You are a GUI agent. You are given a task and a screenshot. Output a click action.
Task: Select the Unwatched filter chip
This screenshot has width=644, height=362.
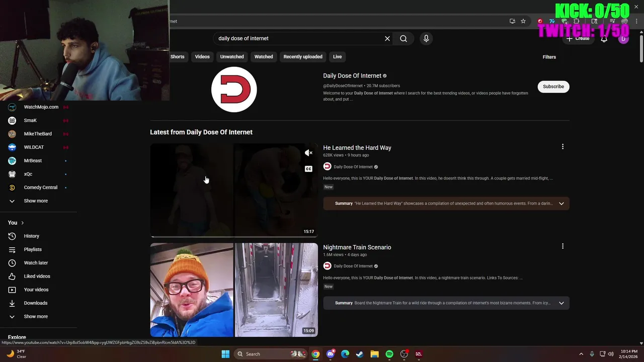pos(232,57)
